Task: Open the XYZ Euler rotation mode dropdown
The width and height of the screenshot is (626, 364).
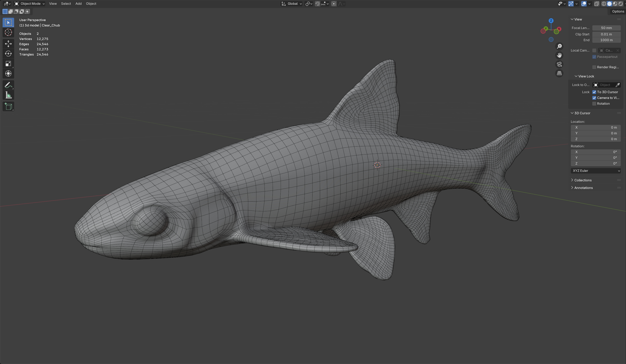Action: pos(596,171)
